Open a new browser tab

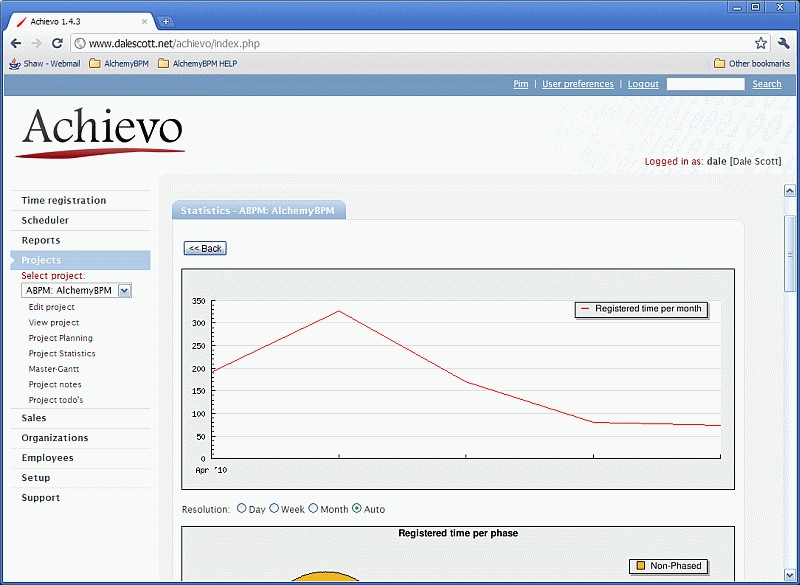tap(165, 21)
